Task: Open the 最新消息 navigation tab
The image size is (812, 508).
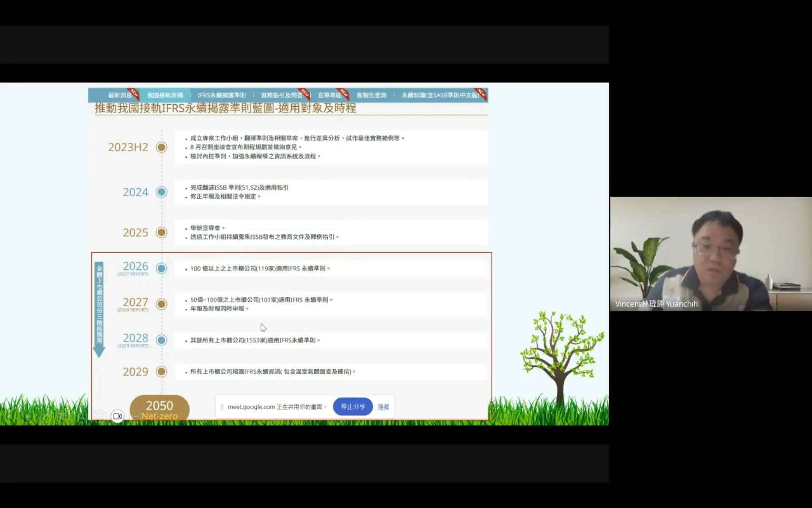Action: coord(120,95)
